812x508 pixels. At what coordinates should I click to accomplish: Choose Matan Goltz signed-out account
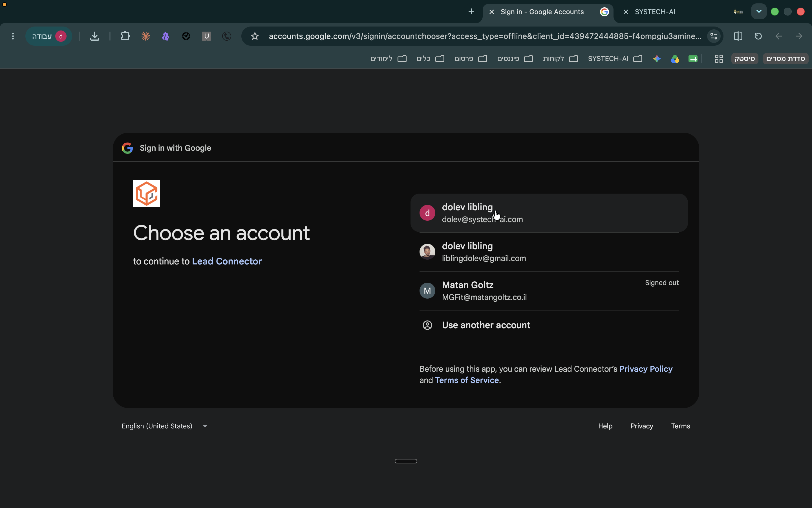549,291
